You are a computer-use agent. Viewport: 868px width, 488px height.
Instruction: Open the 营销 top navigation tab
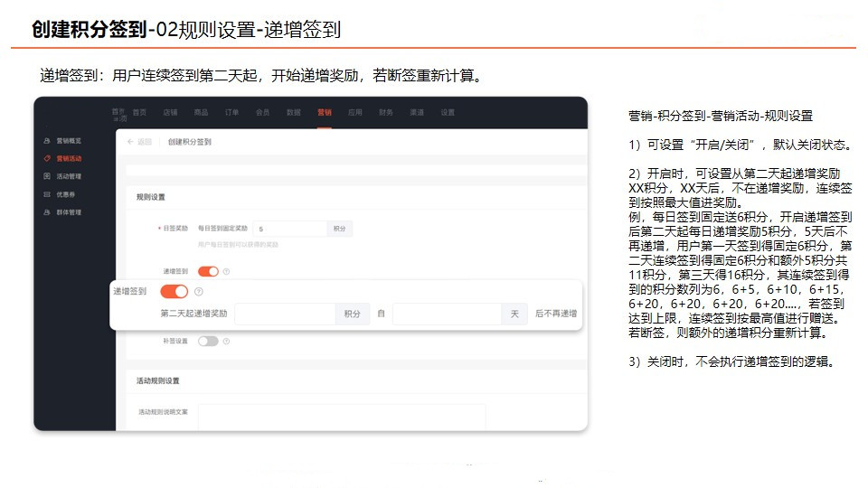click(x=325, y=112)
